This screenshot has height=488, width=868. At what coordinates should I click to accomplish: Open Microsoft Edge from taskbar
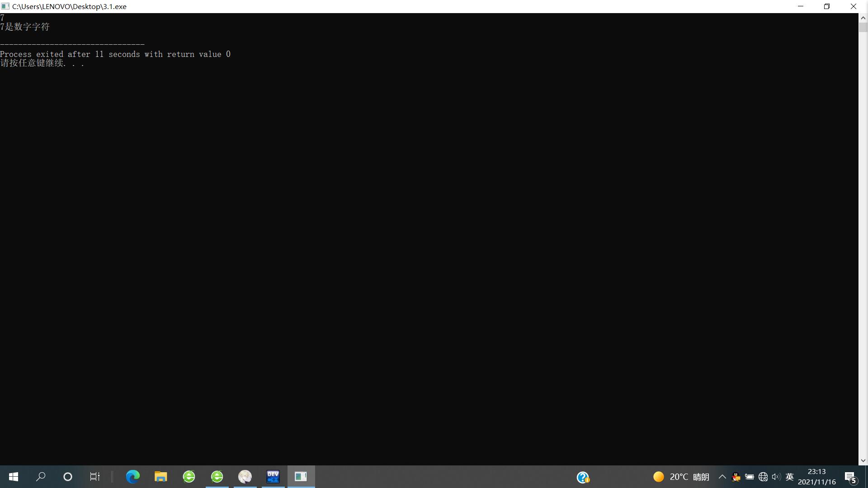pyautogui.click(x=132, y=477)
